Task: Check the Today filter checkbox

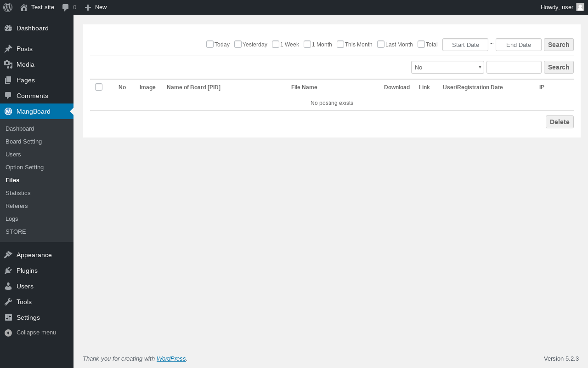Action: 210,44
